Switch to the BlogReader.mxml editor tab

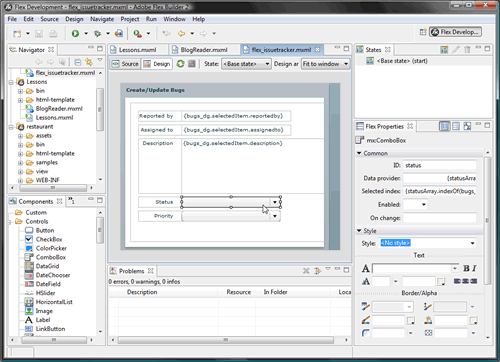tap(204, 50)
